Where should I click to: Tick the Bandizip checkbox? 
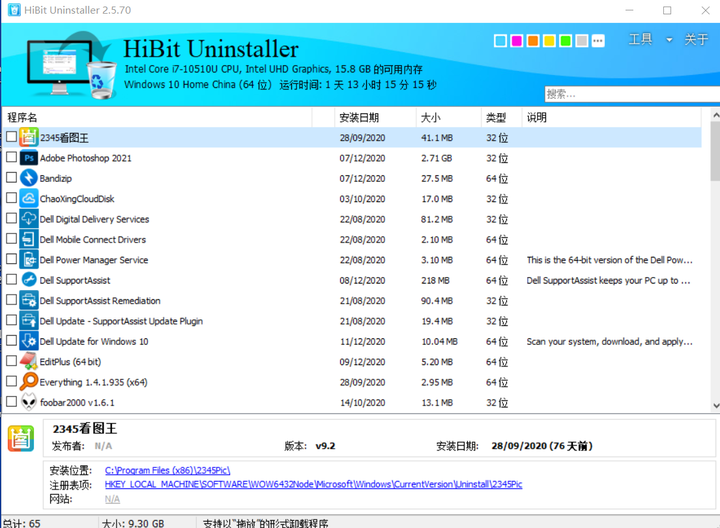[11, 177]
